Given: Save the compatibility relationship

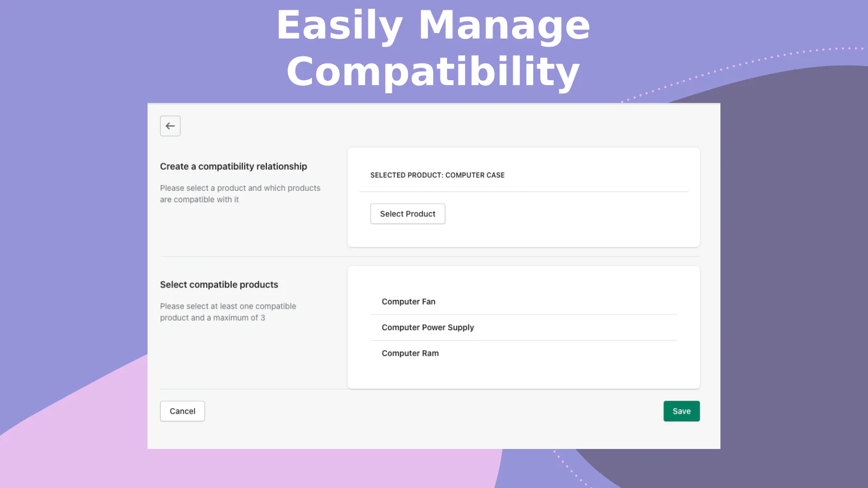Looking at the screenshot, I should [x=681, y=411].
